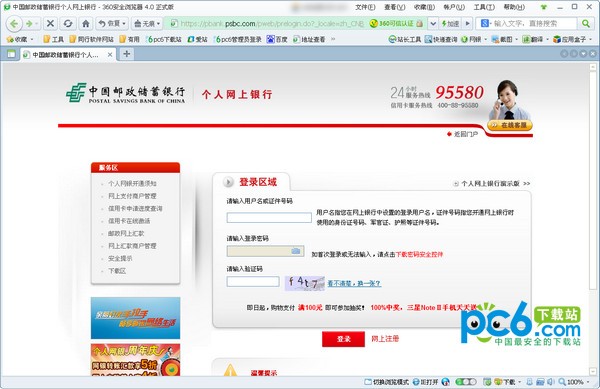Open the 无痕 incognito dropdown
The width and height of the screenshot is (600, 389).
click(147, 24)
